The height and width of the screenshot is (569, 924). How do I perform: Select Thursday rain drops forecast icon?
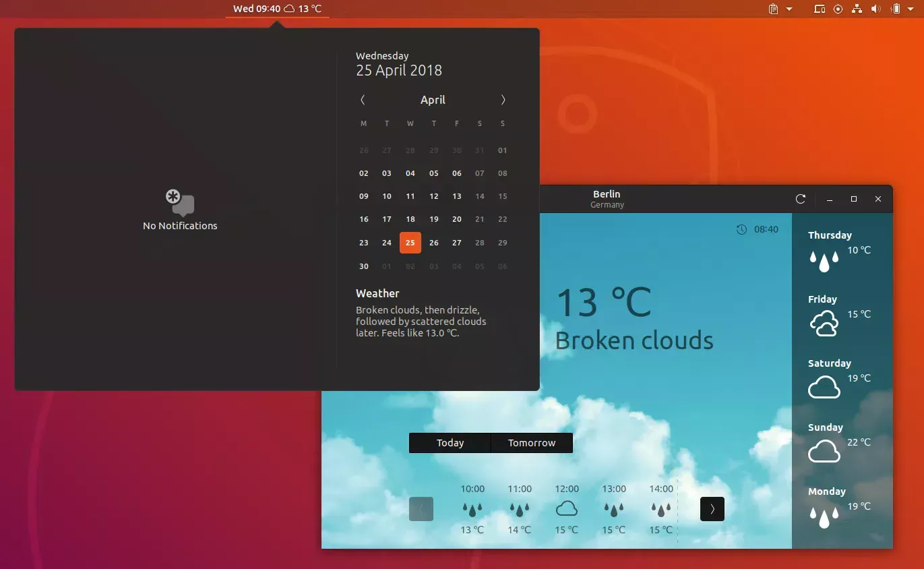(824, 260)
